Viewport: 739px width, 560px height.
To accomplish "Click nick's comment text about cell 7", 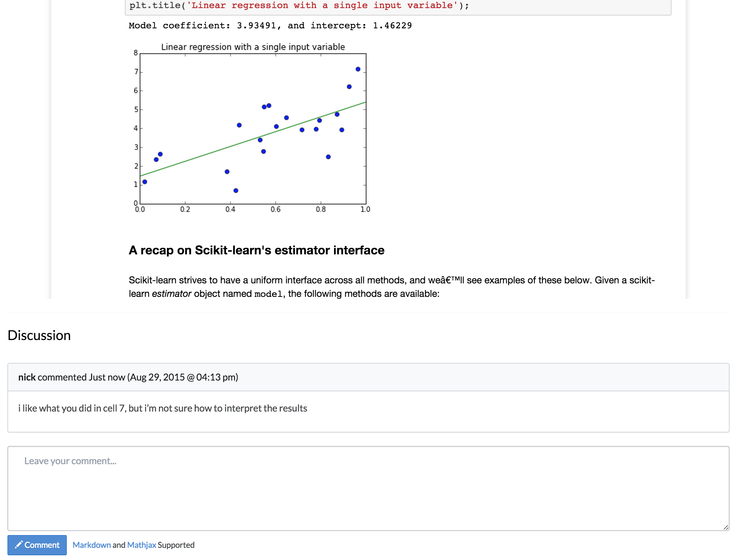I will tap(163, 408).
